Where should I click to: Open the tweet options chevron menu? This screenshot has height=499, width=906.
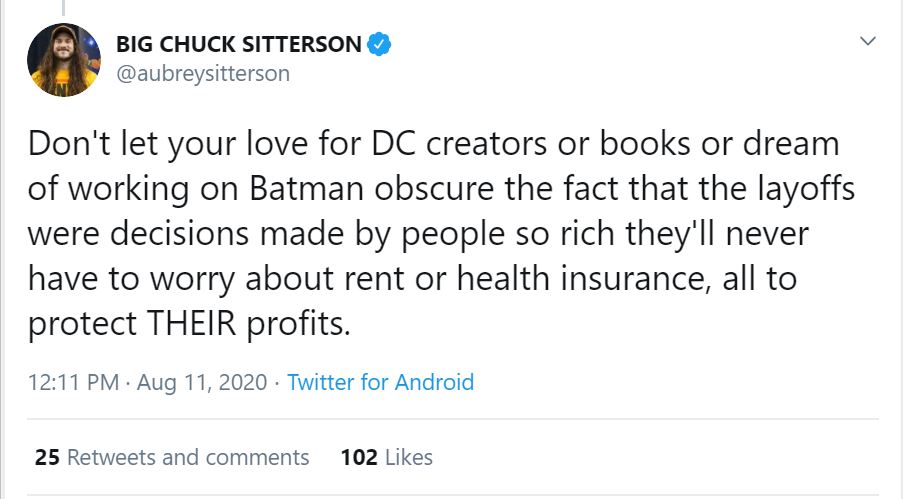click(x=867, y=42)
